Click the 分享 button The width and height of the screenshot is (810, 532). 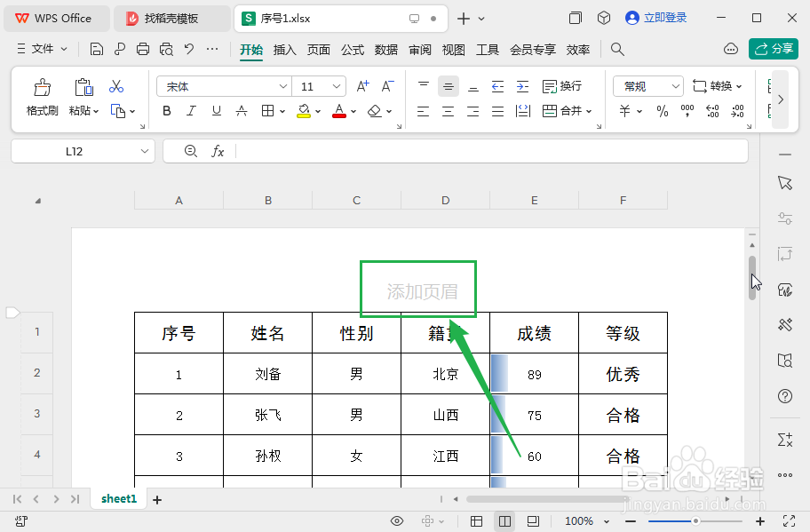774,49
